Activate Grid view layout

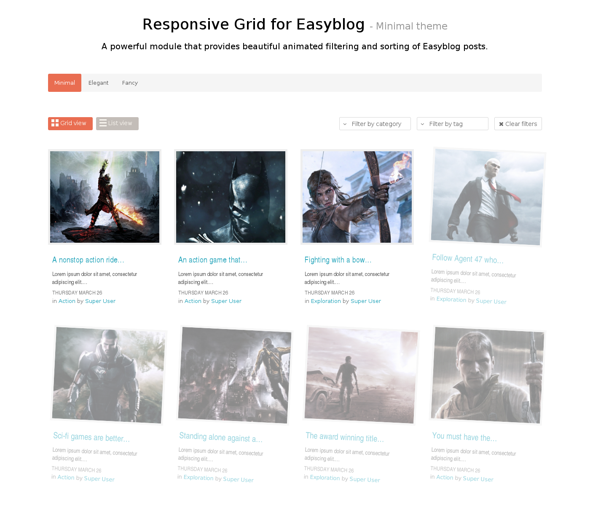pos(70,123)
